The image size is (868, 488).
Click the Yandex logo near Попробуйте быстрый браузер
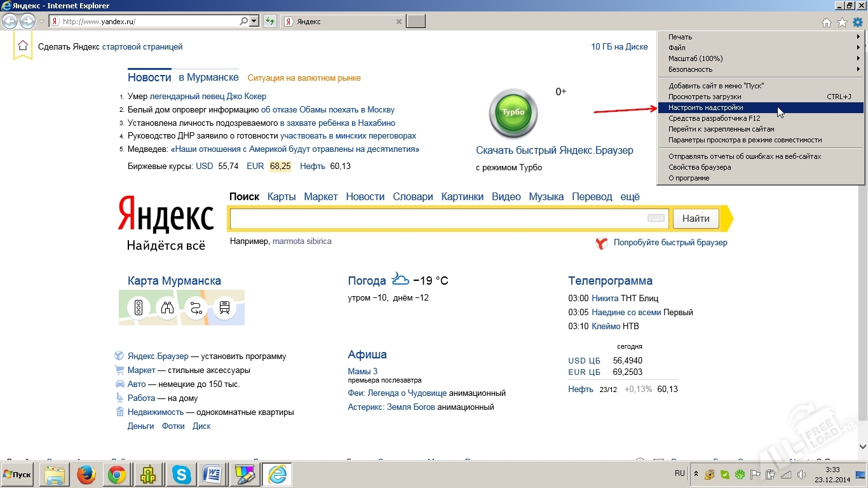tap(600, 243)
